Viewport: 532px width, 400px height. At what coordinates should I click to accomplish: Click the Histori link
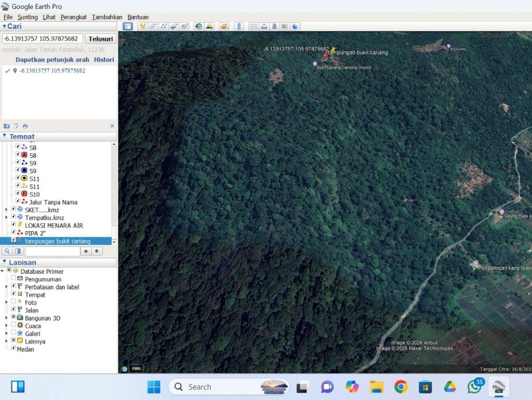104,60
